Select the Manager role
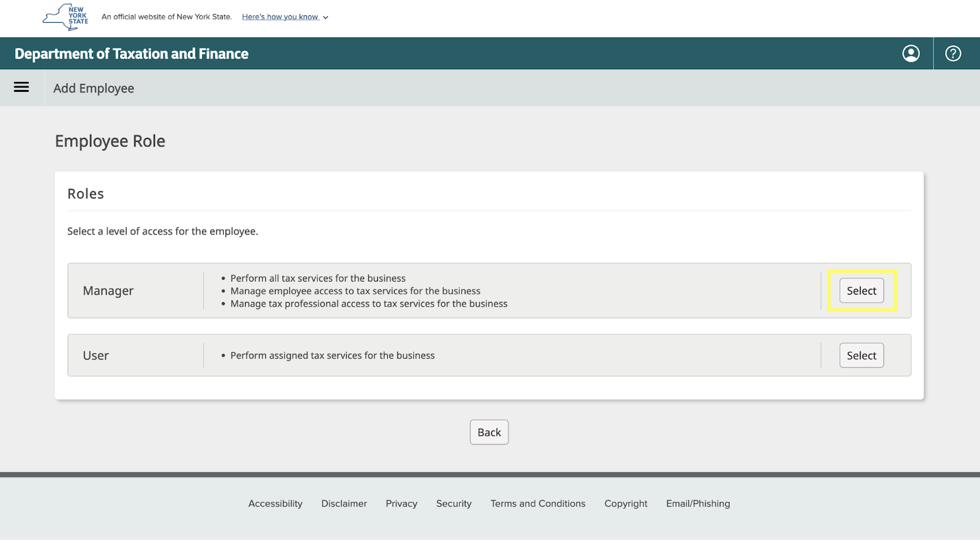Screen dimensions: 980x540 pos(861,291)
